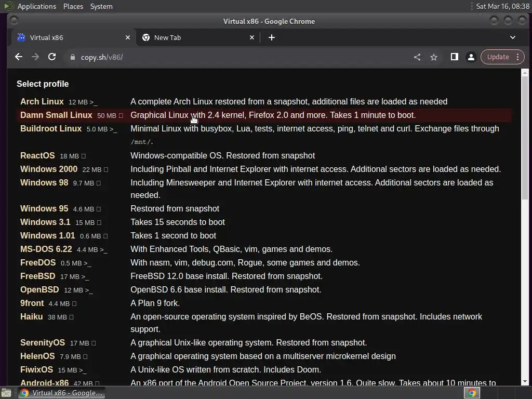This screenshot has height=399, width=532.
Task: Click 'Takes 1 second to boot' text
Action: coord(173,235)
